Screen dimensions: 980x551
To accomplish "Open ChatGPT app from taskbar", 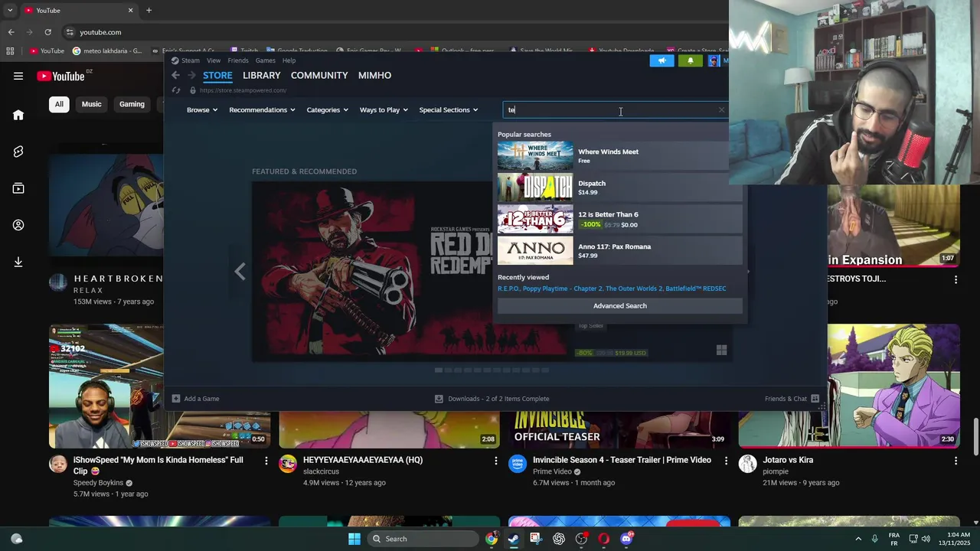I will tap(559, 539).
